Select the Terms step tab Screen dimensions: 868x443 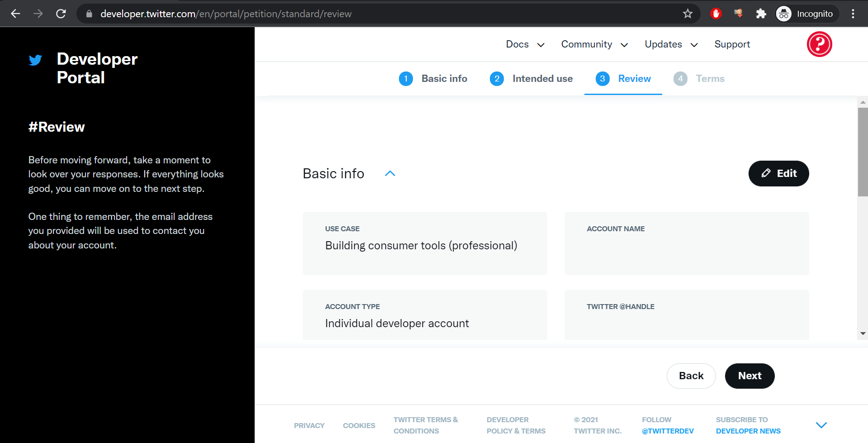(699, 79)
